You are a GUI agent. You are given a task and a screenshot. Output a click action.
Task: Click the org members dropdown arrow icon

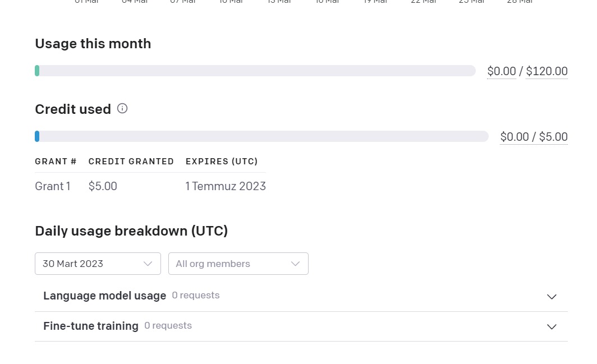click(296, 264)
